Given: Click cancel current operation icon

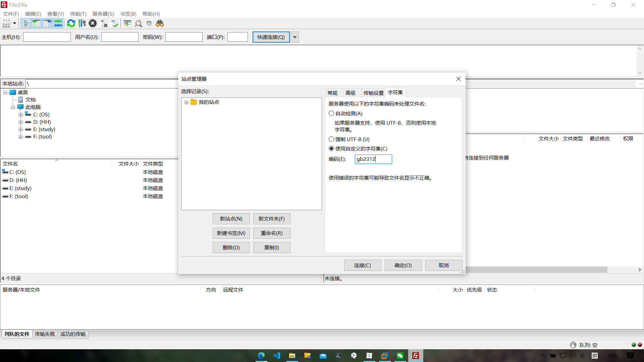Looking at the screenshot, I should pos(93,23).
